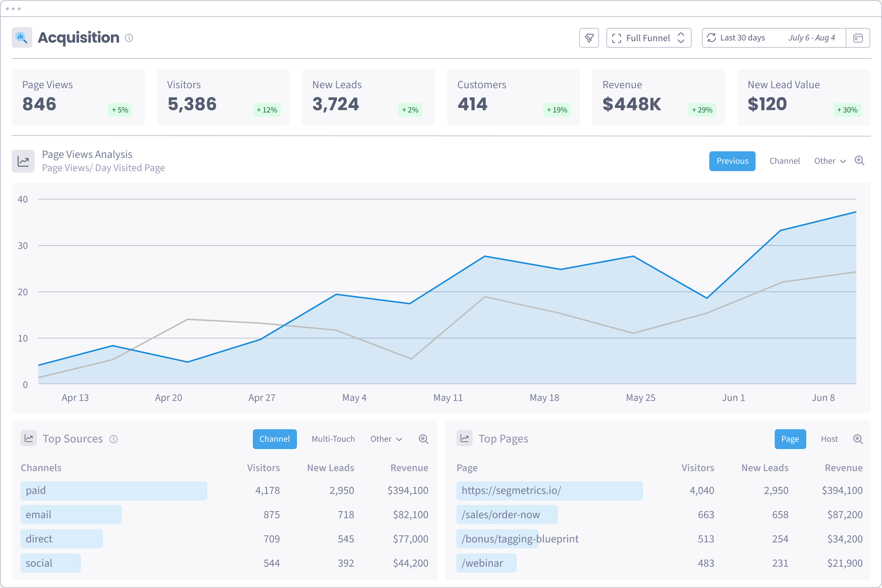Open Page Views Analysis explore magnifier icon
The image size is (882, 588).
(859, 161)
